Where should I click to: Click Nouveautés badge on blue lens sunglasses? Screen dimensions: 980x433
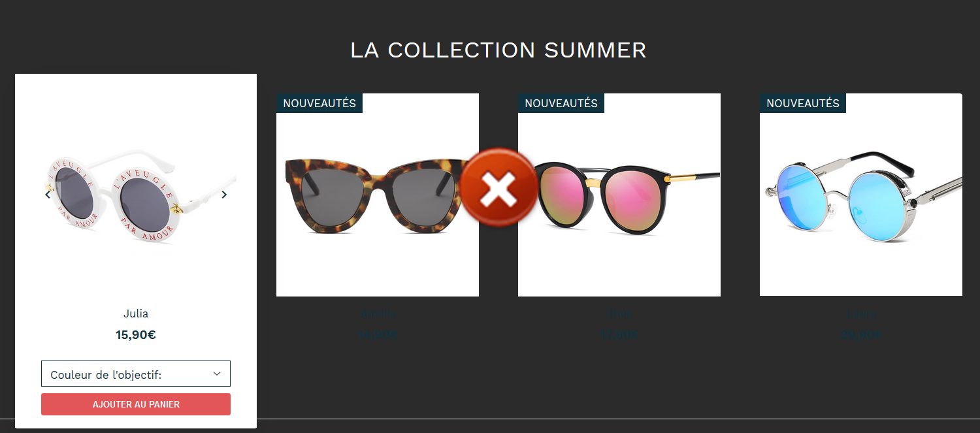[x=803, y=103]
